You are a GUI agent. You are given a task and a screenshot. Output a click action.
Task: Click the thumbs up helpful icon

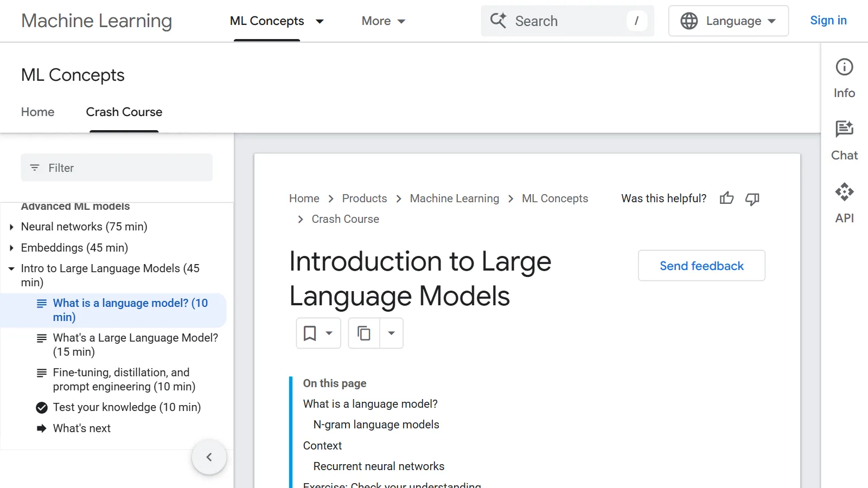pyautogui.click(x=726, y=198)
